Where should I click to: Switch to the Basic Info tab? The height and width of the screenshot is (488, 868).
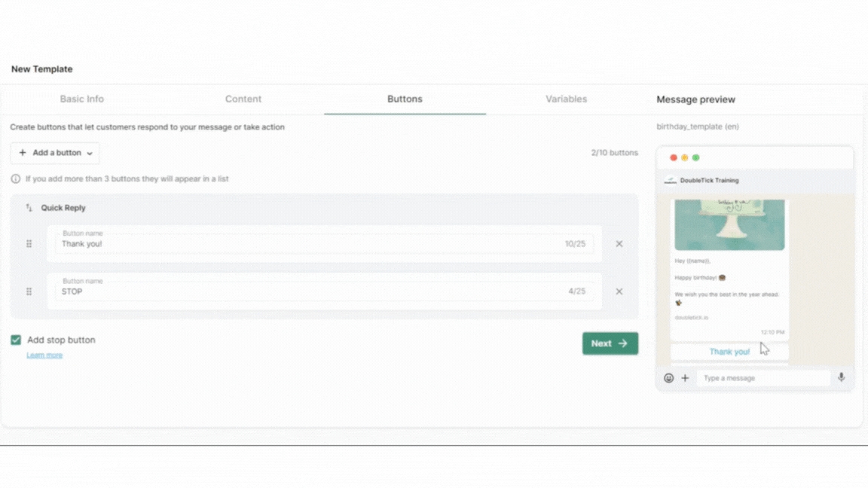click(x=82, y=99)
